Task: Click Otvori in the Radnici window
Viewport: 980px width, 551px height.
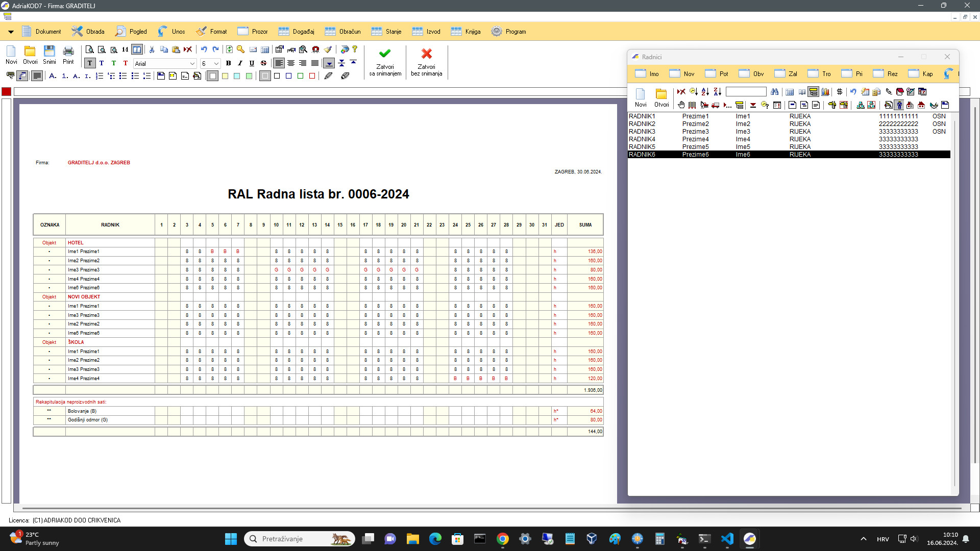Action: pos(661,97)
